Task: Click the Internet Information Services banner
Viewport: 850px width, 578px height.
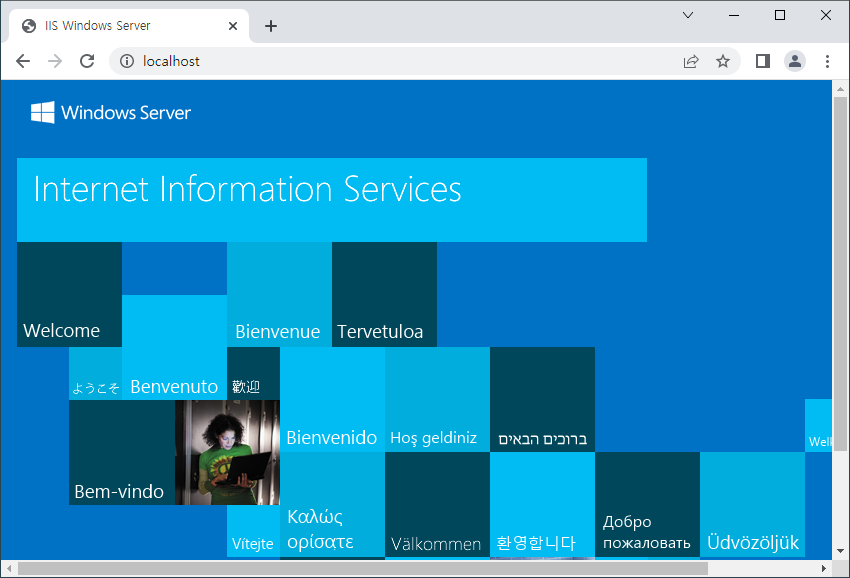Action: tap(332, 200)
